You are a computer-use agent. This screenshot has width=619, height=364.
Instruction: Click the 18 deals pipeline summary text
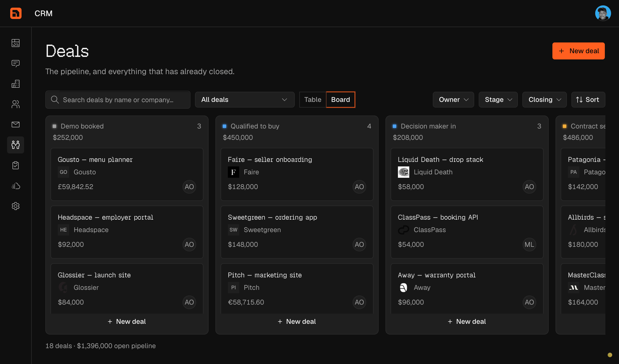pos(101,346)
